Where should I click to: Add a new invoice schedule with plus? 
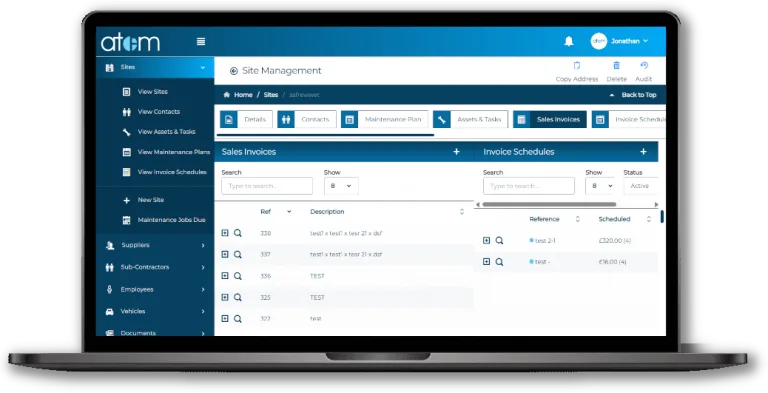pos(643,152)
